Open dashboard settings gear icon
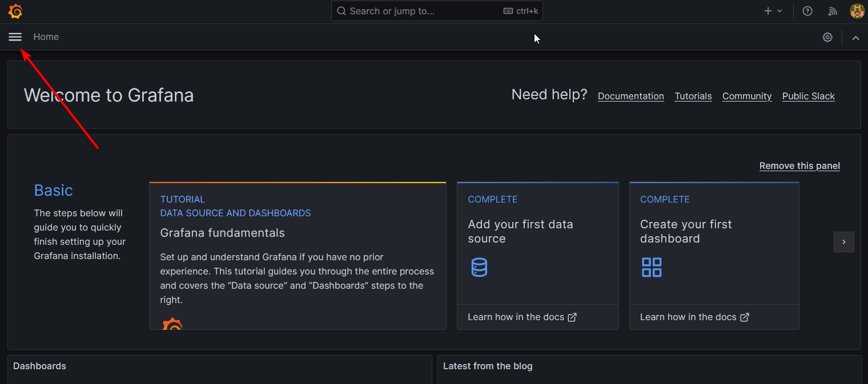Viewport: 868px width, 384px height. [827, 37]
